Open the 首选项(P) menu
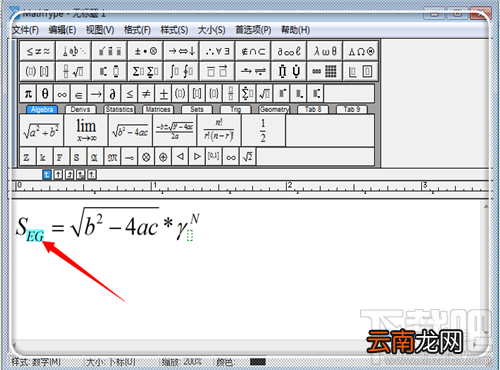The height and width of the screenshot is (370, 500). [253, 30]
